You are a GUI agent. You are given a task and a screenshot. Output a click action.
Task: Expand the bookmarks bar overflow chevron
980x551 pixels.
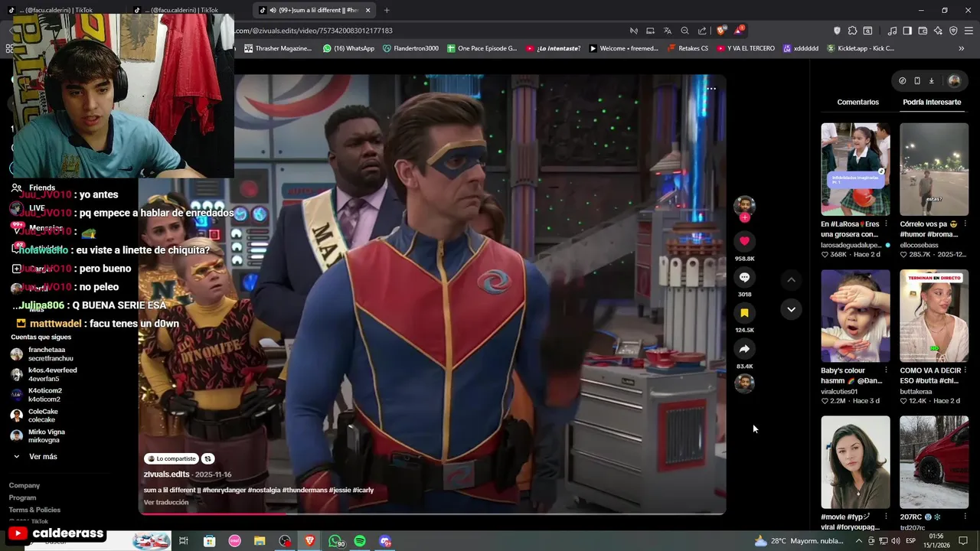tap(962, 48)
